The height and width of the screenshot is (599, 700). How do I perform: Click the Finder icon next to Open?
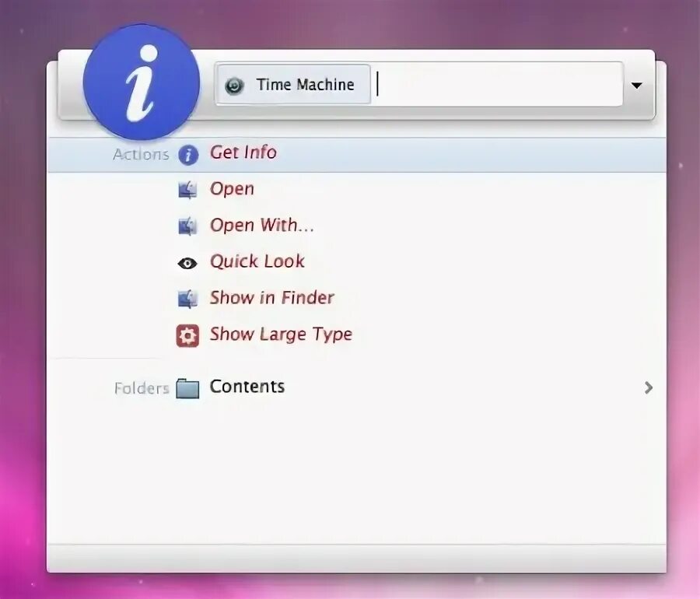(187, 190)
